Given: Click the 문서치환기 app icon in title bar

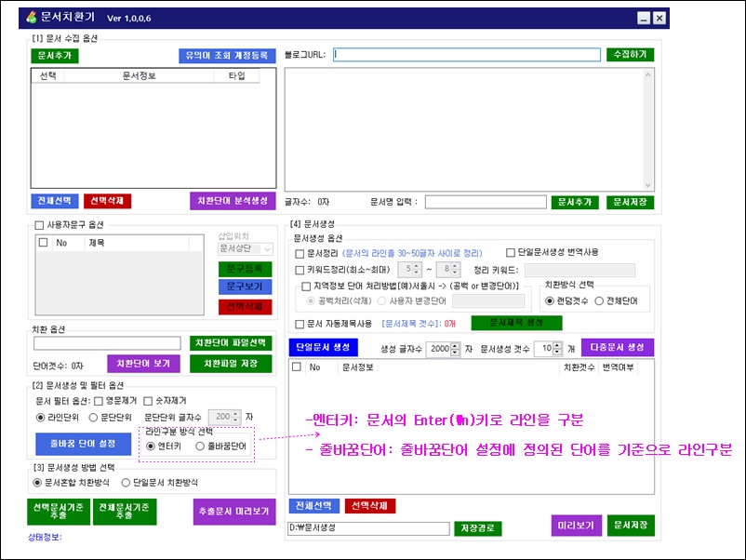Looking at the screenshot, I should pyautogui.click(x=33, y=18).
